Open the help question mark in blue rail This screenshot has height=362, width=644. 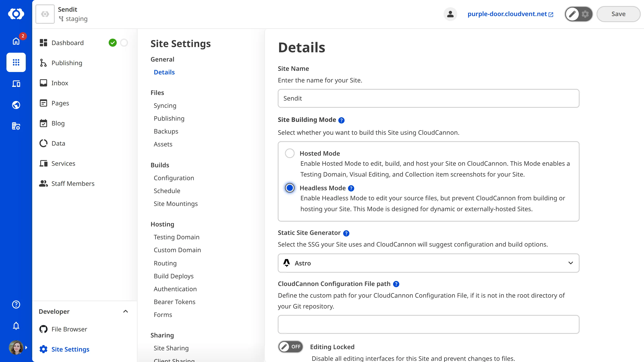(x=16, y=304)
